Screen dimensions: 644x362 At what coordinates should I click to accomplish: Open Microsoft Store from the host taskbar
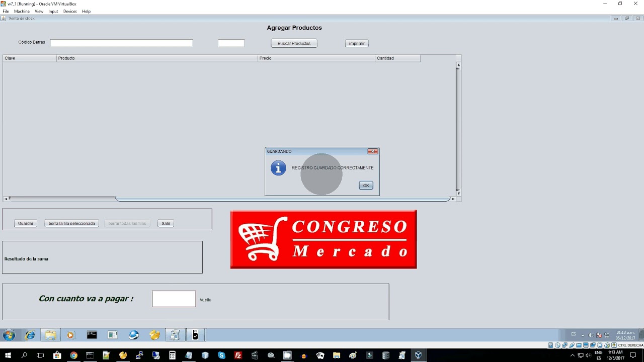[x=57, y=355]
